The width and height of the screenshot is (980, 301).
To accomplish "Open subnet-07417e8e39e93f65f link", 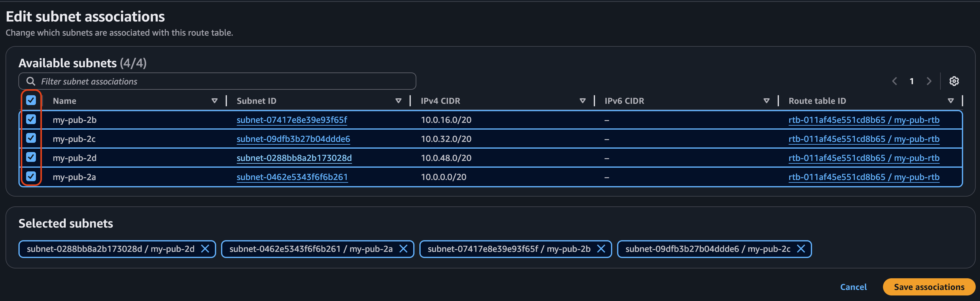I will [x=292, y=120].
